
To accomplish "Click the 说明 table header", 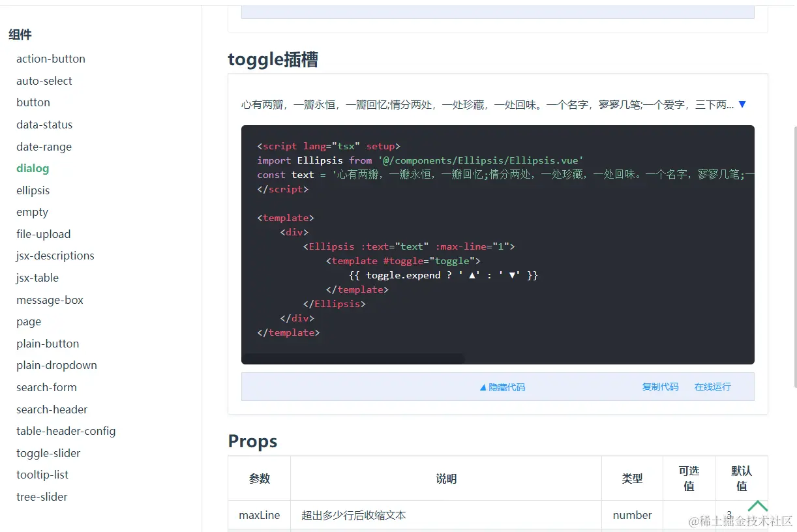I will 446,479.
